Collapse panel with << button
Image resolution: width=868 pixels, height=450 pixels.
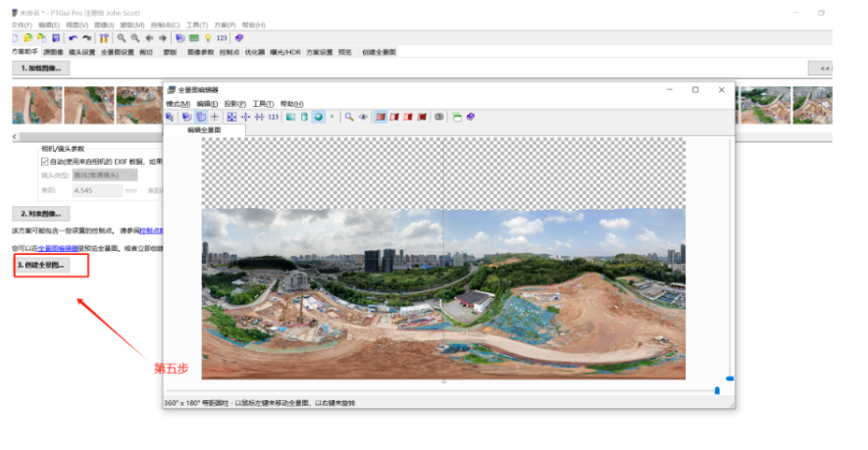[x=821, y=68]
